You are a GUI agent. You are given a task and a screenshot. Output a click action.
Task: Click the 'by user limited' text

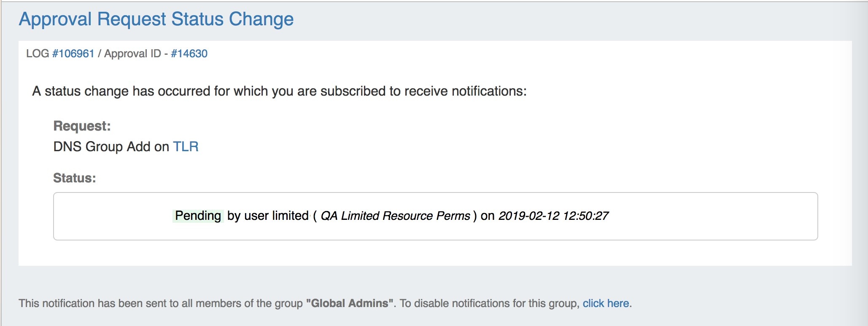click(x=268, y=216)
